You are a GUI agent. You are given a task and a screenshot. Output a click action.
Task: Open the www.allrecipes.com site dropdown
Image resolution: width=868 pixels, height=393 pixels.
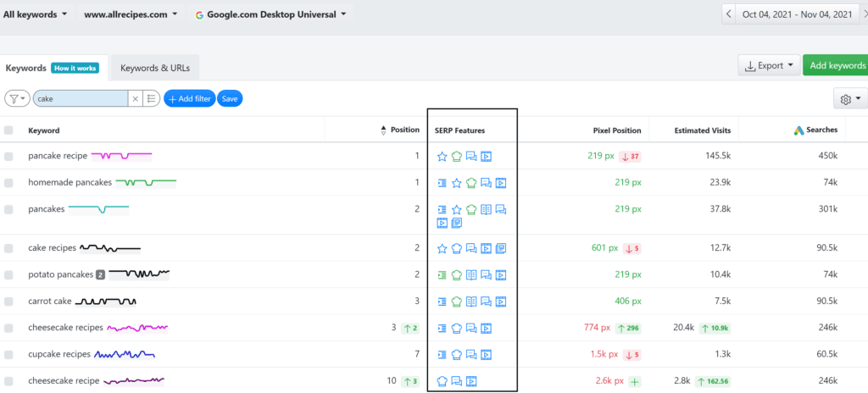coord(131,15)
